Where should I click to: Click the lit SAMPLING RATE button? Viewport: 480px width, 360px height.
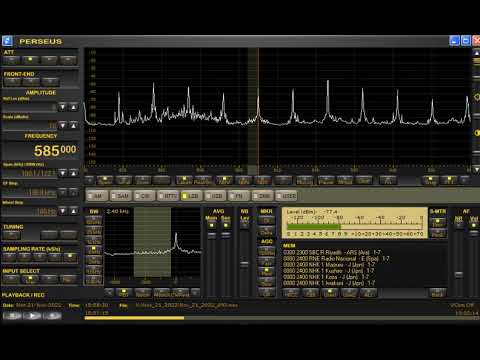click(x=70, y=257)
